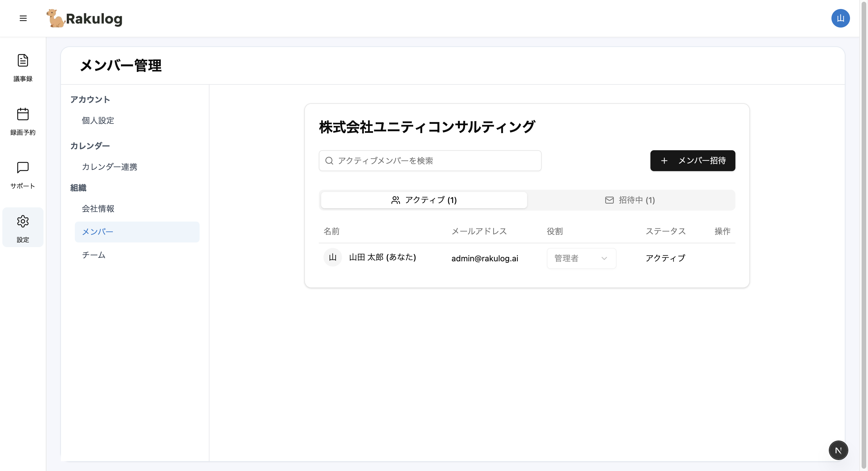This screenshot has height=471, width=868.
Task: Open チーム settings page
Action: tap(94, 255)
